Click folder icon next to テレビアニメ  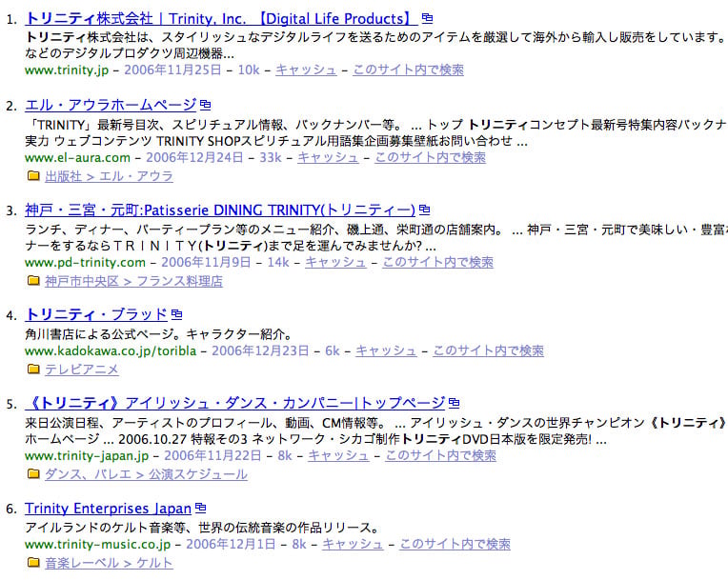[33, 369]
